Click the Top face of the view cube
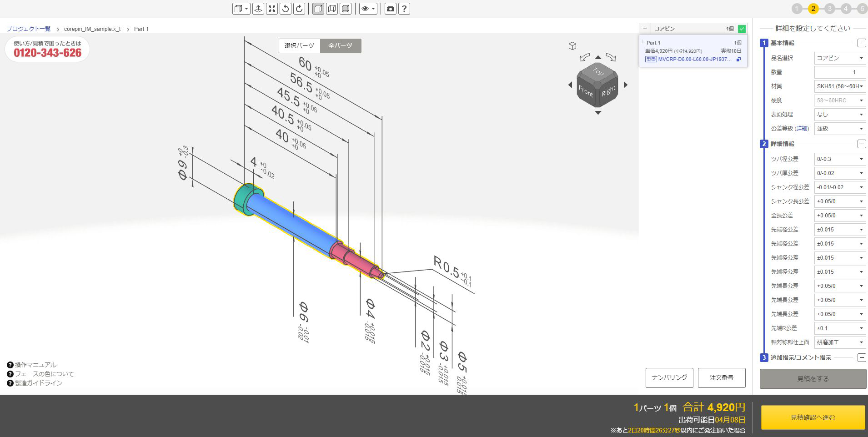868x437 pixels. [598, 72]
